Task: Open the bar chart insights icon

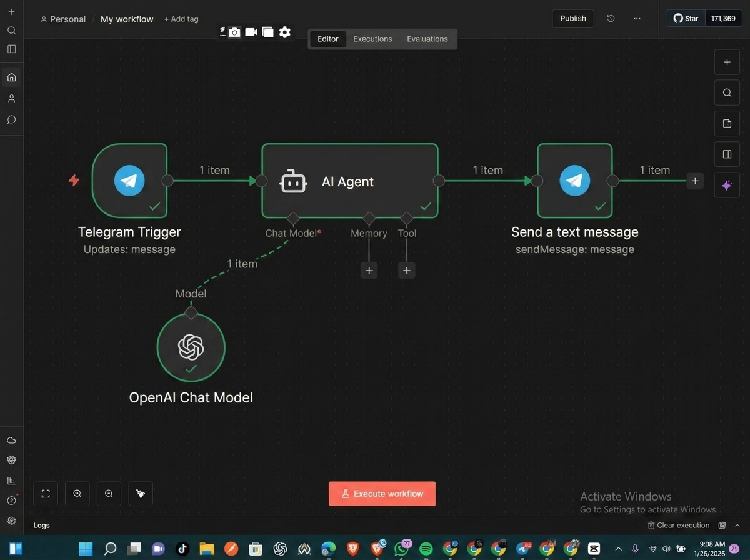Action: pos(11,481)
